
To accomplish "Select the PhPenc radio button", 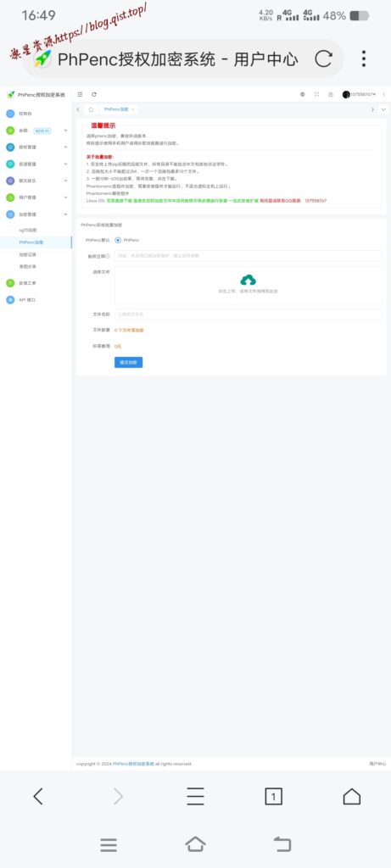I will point(118,240).
